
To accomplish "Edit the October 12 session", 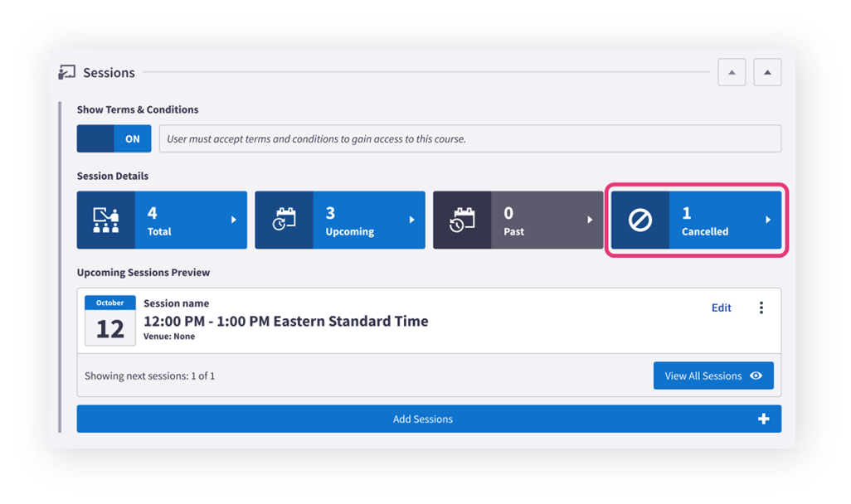I will point(722,308).
